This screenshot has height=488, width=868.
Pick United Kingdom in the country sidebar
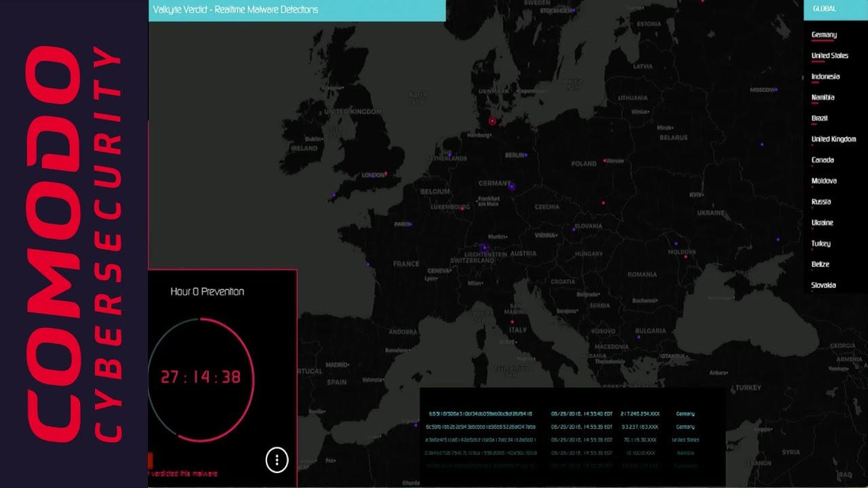point(833,139)
